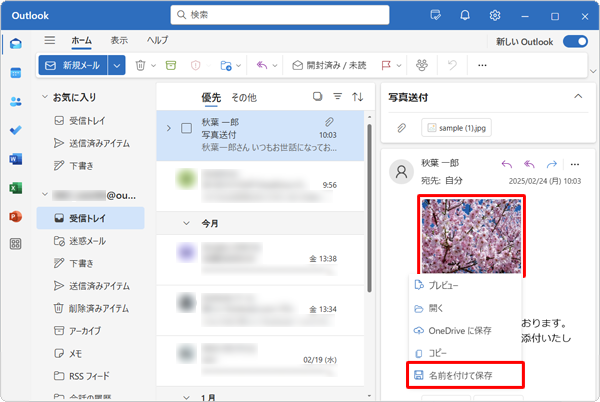
Task: Archive the selected message
Action: click(x=171, y=65)
